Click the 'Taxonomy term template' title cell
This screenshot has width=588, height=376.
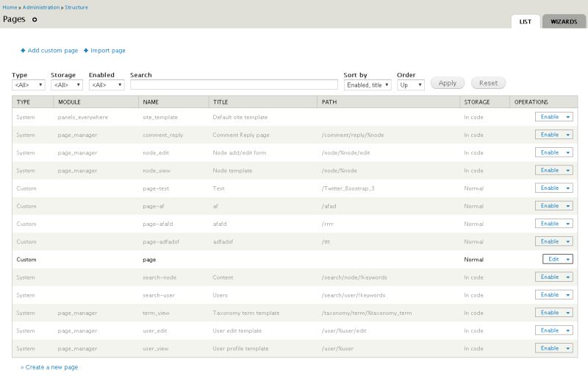246,313
